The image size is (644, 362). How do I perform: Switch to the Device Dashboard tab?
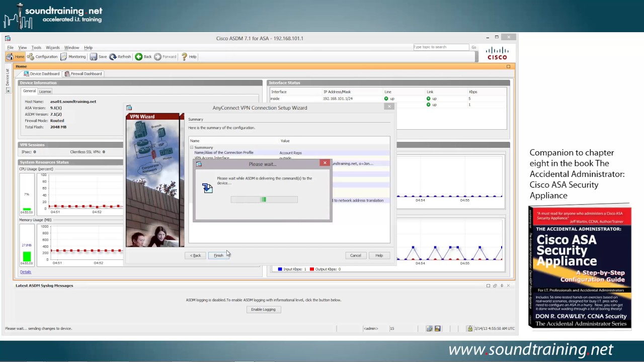(x=41, y=74)
